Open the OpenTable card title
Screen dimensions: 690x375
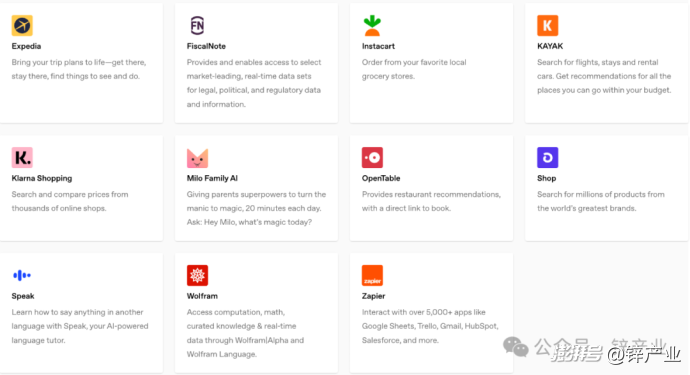(x=381, y=178)
